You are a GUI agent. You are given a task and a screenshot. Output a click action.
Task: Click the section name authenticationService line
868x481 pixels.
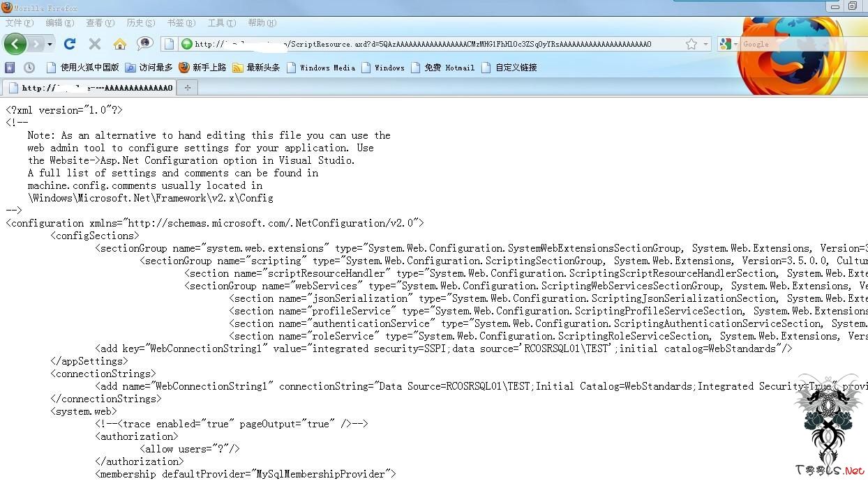coord(548,323)
